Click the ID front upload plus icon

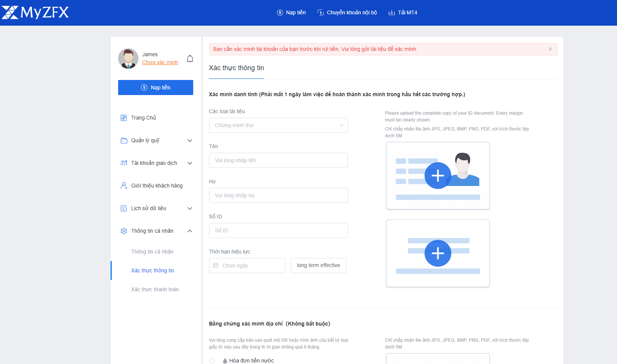tap(438, 175)
